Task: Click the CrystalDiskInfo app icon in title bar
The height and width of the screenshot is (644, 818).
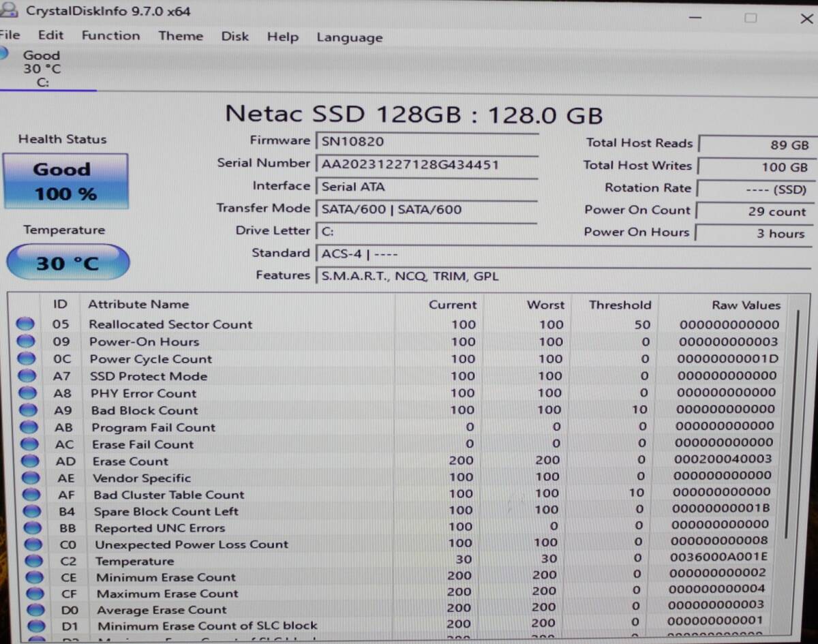Action: (8, 10)
